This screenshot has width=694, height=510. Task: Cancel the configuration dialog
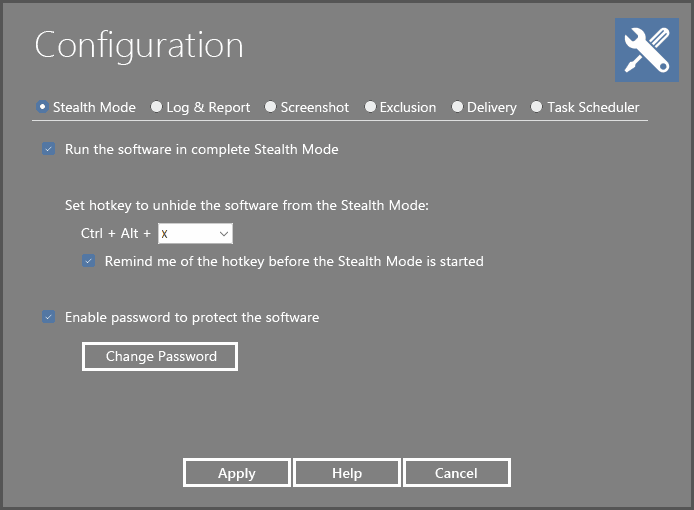click(457, 473)
